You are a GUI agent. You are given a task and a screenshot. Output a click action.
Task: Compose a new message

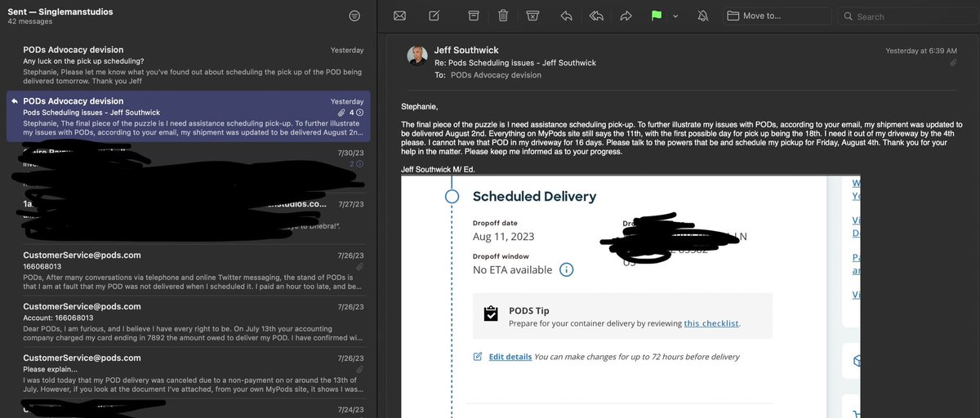(x=434, y=16)
